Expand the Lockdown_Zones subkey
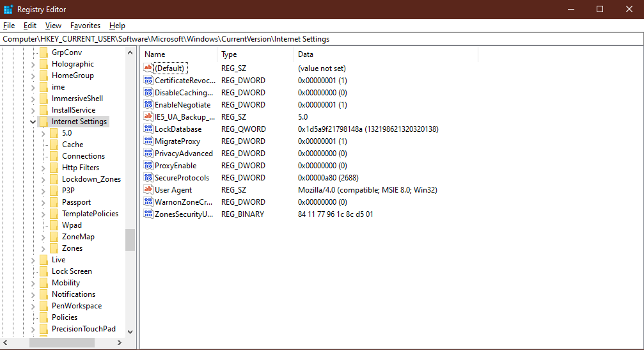 point(43,179)
